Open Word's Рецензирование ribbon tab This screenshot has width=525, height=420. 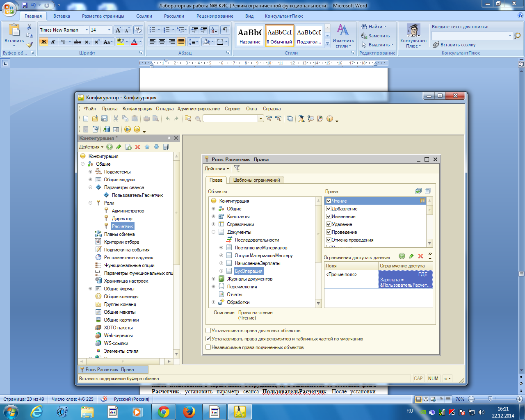pyautogui.click(x=215, y=16)
